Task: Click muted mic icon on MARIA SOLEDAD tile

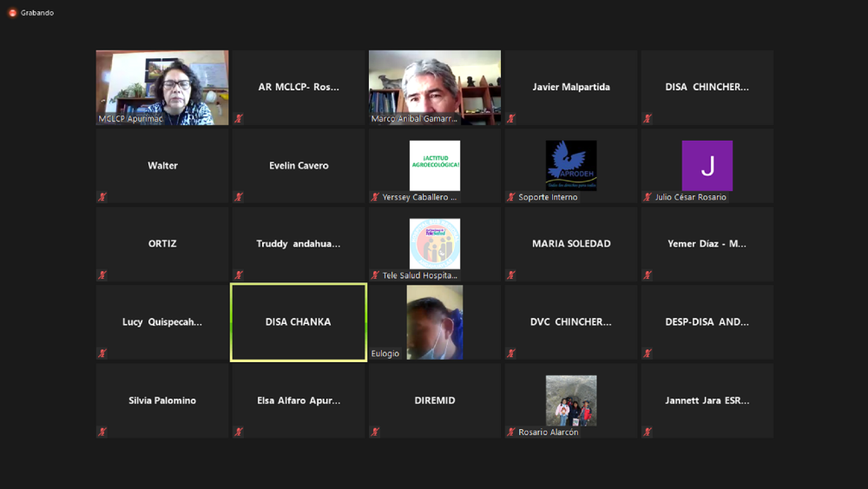Action: click(x=511, y=275)
